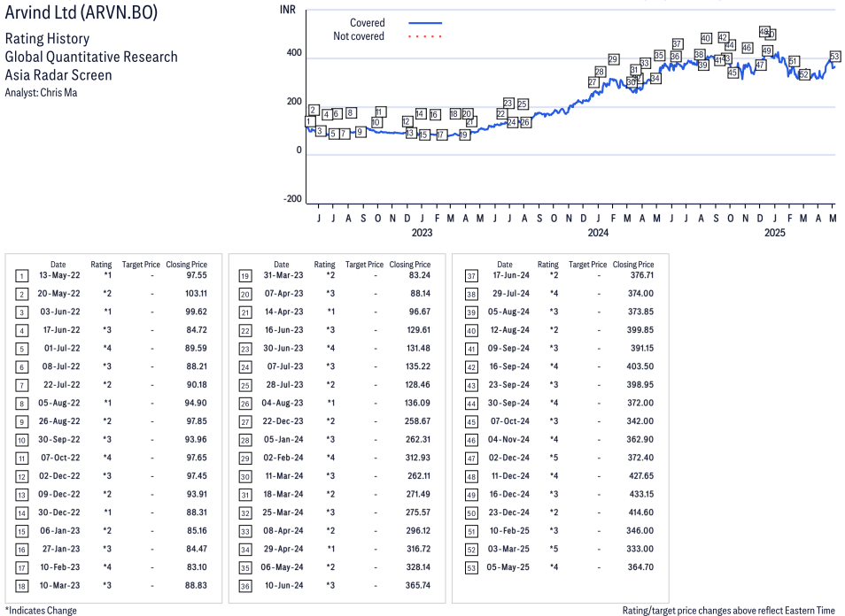Click chart marker 9
845x616 pixels.
pyautogui.click(x=360, y=131)
